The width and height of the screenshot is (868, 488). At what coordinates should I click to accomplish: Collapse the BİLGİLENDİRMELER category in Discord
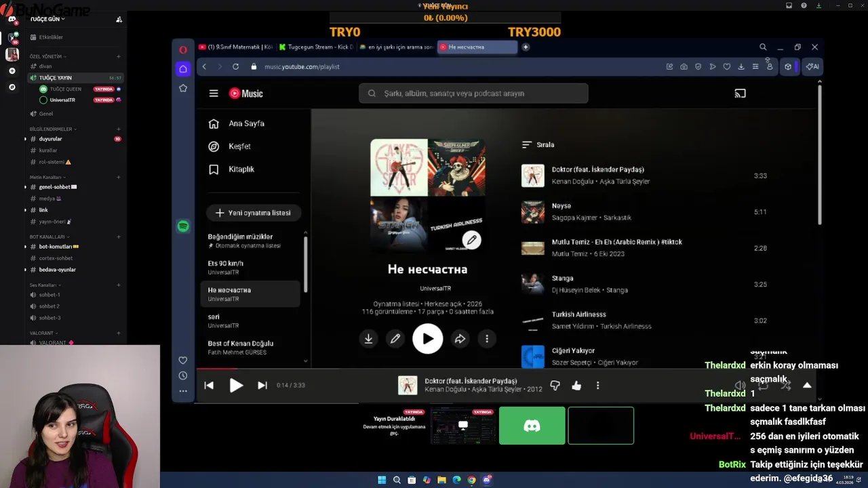[x=54, y=129]
